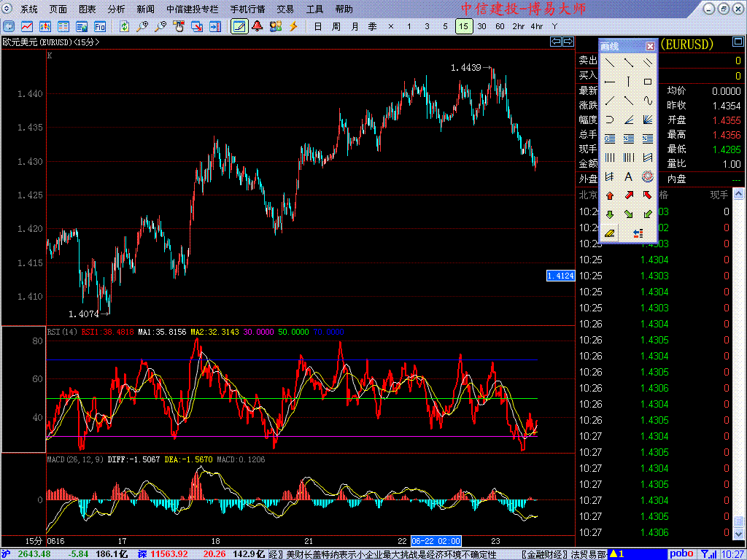Click the Y period button
Viewport: 747px width, 560px height.
(554, 27)
